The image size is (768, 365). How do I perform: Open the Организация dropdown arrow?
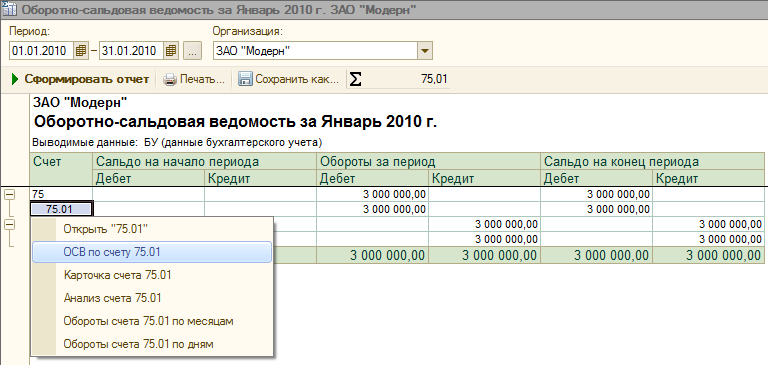pyautogui.click(x=424, y=50)
